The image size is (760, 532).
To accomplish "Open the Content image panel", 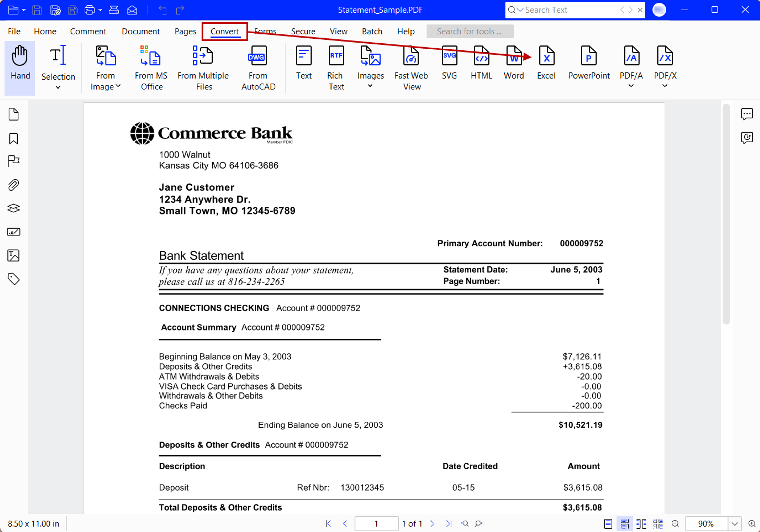I will [x=14, y=255].
